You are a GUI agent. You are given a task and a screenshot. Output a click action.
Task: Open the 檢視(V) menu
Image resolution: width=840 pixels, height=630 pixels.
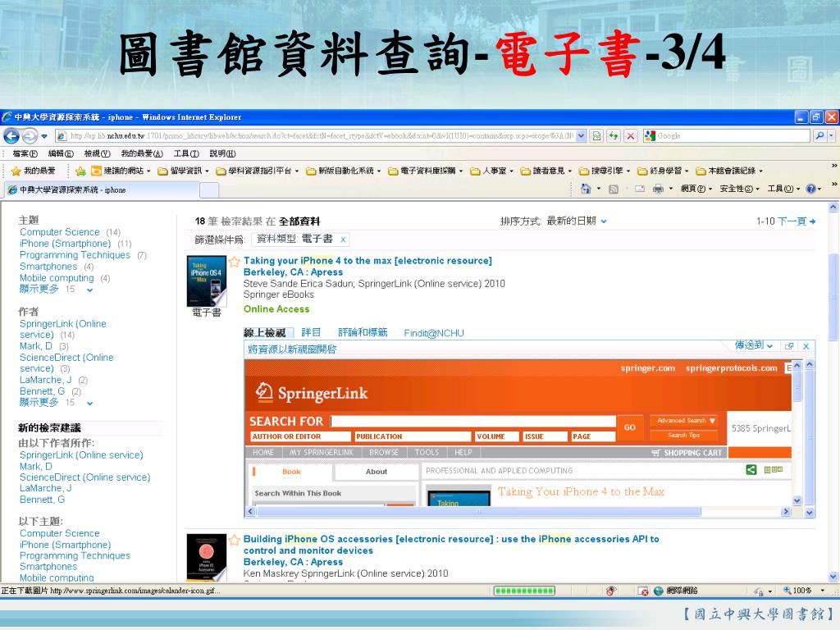(97, 153)
